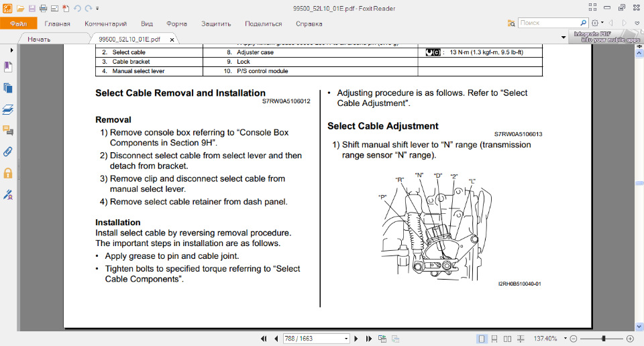Open the Customize Quick Access toolbar dropdown
The height and width of the screenshot is (346, 644).
coord(97,8)
